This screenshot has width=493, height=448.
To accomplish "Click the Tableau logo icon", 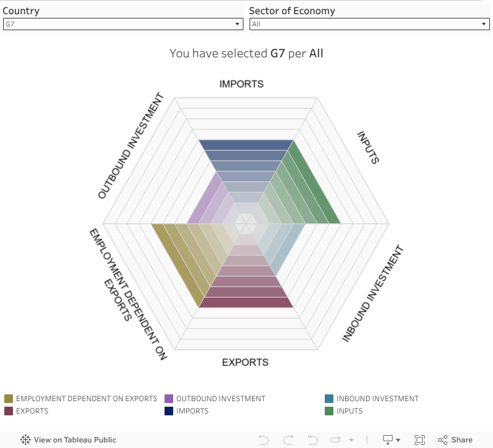I will pyautogui.click(x=25, y=439).
